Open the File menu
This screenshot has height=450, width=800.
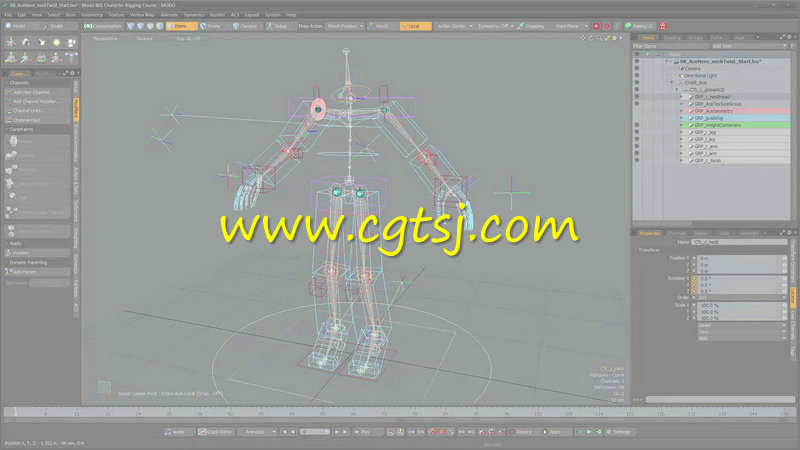pyautogui.click(x=8, y=15)
